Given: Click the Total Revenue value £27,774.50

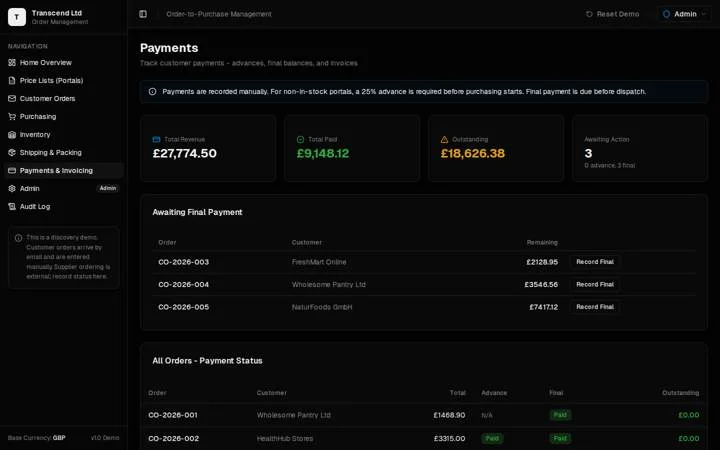Looking at the screenshot, I should pos(185,153).
